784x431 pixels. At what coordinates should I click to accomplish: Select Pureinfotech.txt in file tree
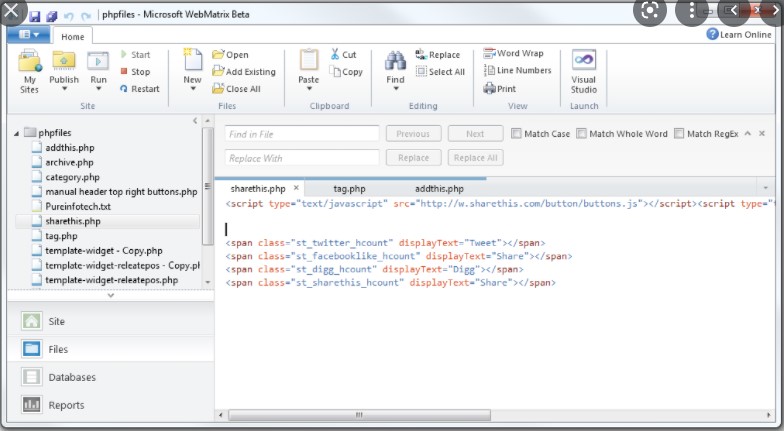(78, 206)
